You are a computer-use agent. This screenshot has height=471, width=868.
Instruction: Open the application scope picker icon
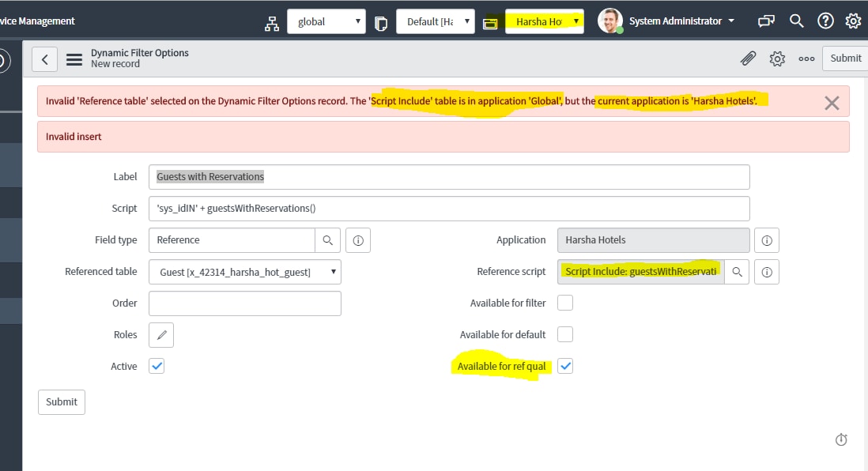click(x=272, y=23)
